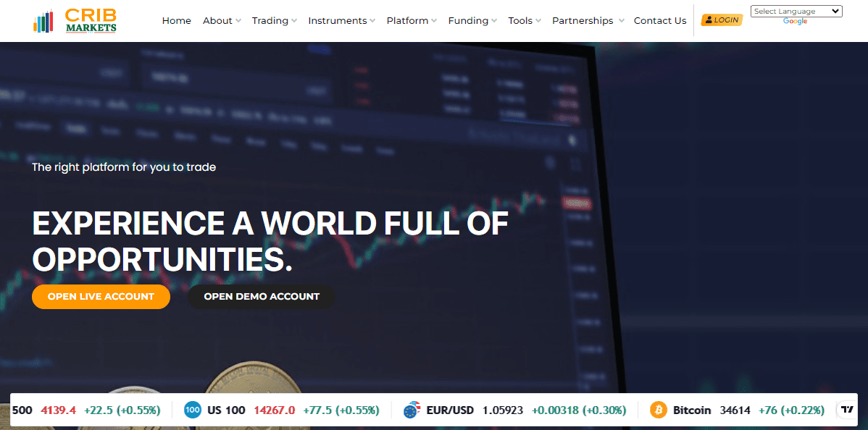Click the 'EXPERIENCE A WORLD FULL OF OPPORTUNITIES' headline
This screenshot has width=868, height=430.
(x=270, y=241)
